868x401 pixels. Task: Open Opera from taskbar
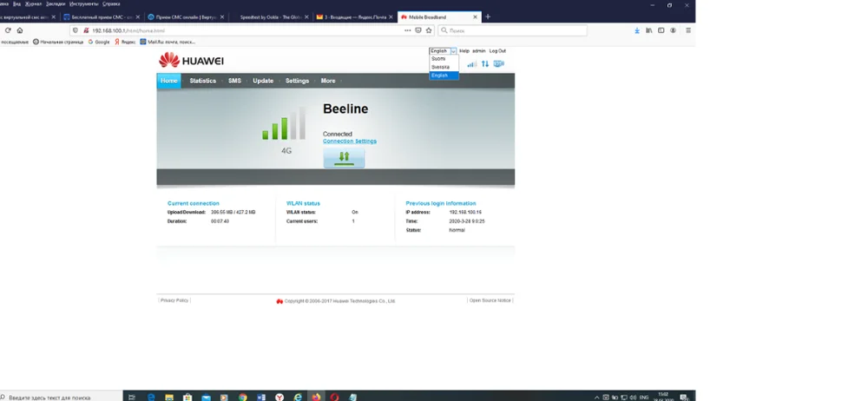(334, 398)
